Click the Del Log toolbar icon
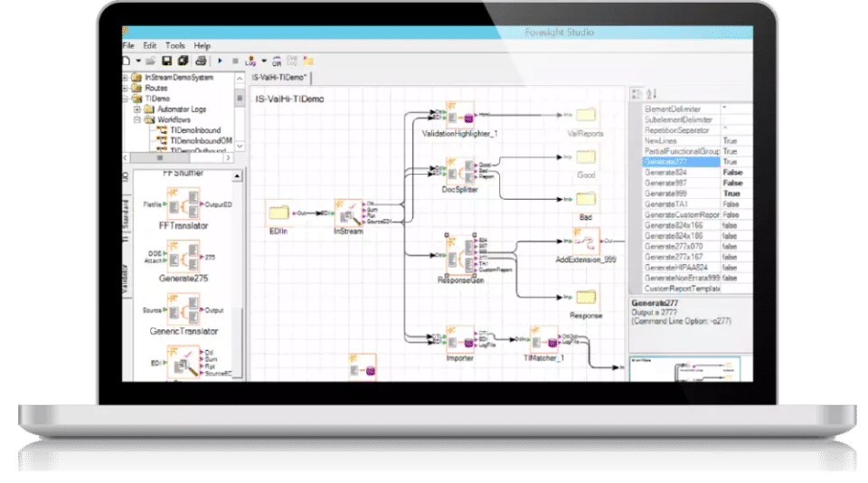Viewport: 868px width, 483px height. coord(292,61)
